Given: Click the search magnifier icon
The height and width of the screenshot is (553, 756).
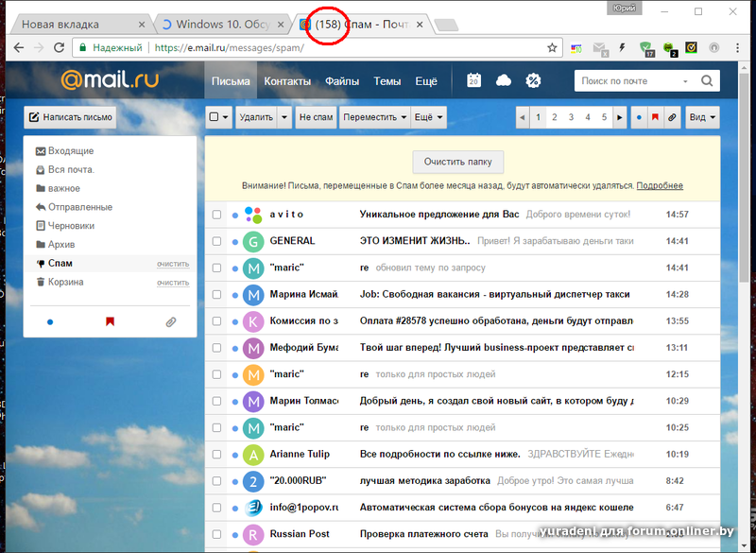Looking at the screenshot, I should [x=707, y=80].
